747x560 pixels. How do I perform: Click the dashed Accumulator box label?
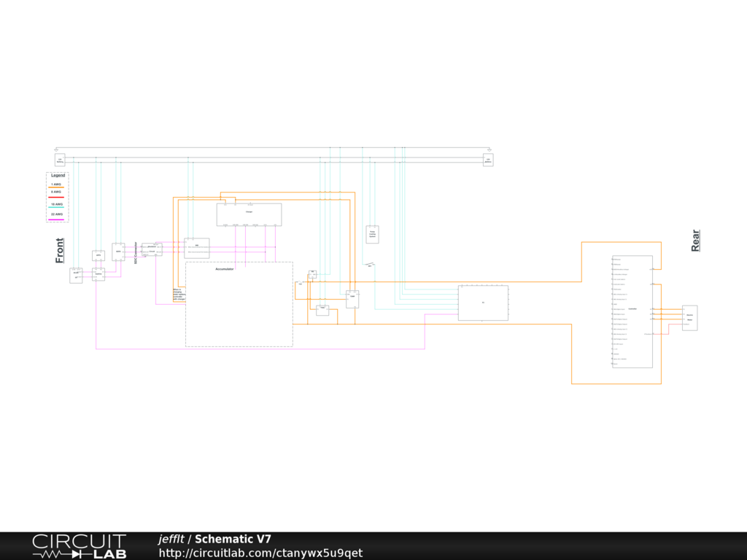(x=224, y=269)
